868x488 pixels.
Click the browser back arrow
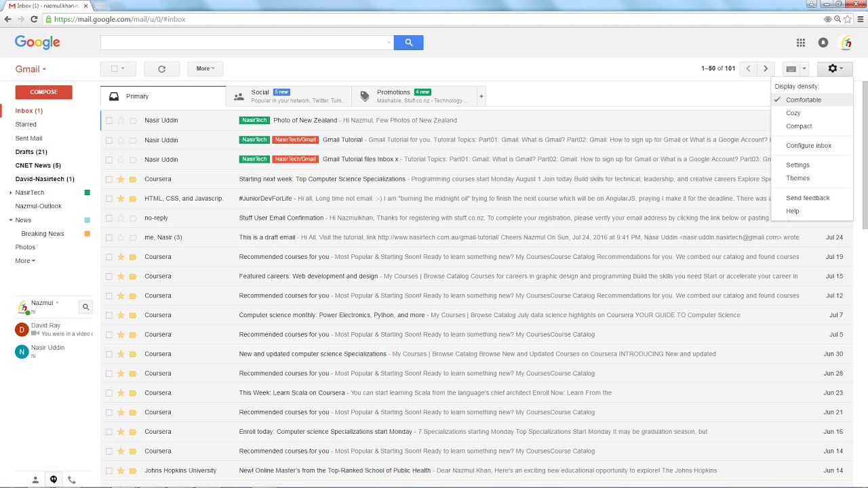pos(7,19)
